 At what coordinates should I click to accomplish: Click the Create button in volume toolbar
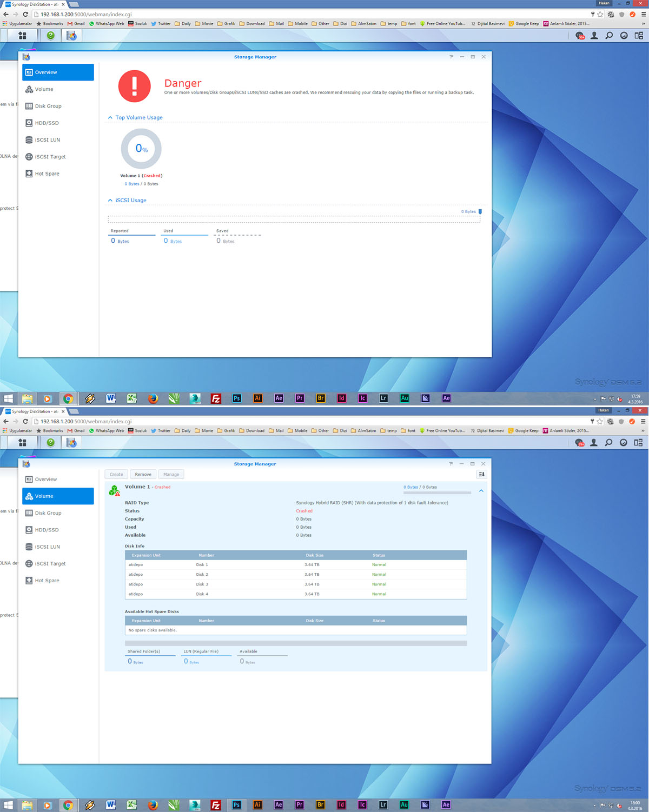(x=116, y=475)
